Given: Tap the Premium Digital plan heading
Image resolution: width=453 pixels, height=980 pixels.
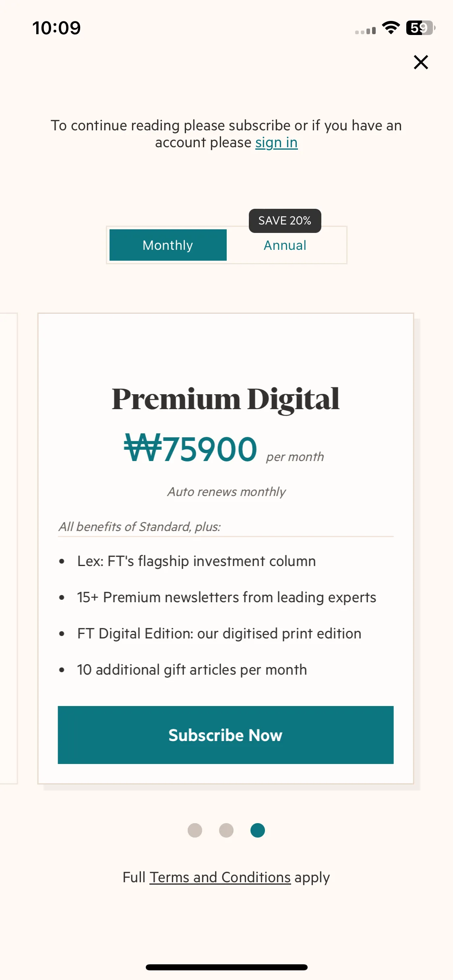Looking at the screenshot, I should 225,399.
